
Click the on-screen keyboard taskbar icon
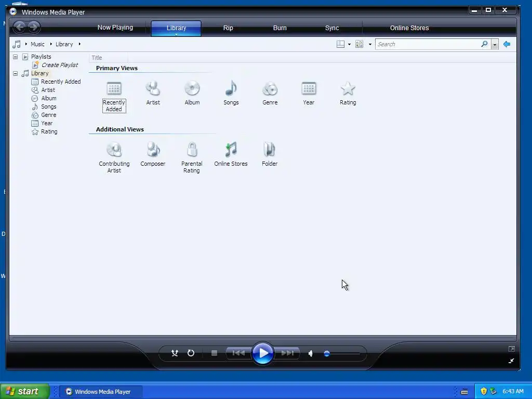(464, 392)
